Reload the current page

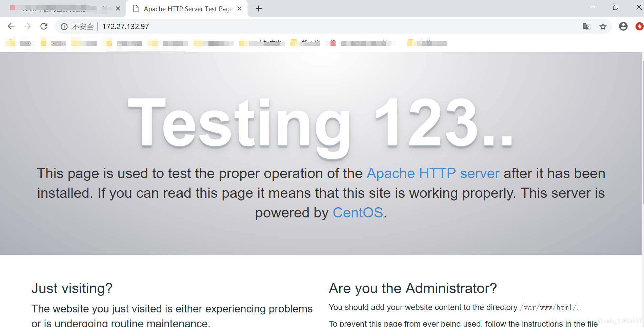[44, 26]
